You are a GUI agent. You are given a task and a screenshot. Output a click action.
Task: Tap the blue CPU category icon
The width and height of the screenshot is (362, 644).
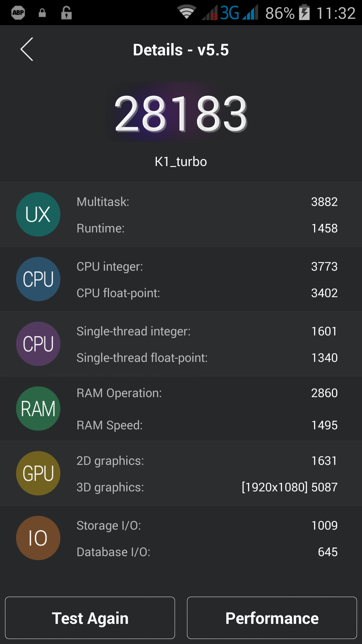click(38, 279)
